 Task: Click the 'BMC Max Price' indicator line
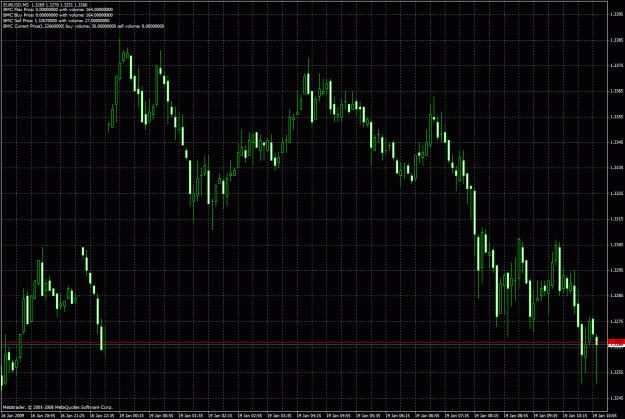coord(58,10)
